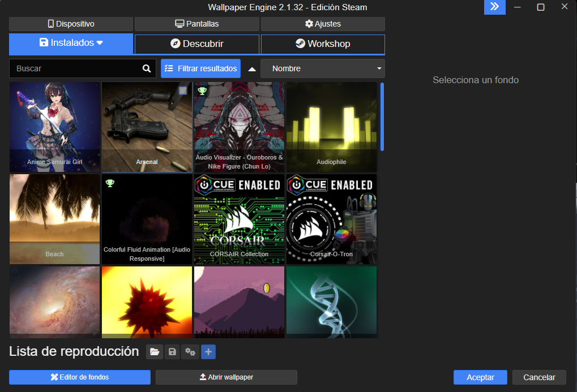
Task: Maximize the Wallpaper Engine window
Action: 541,7
